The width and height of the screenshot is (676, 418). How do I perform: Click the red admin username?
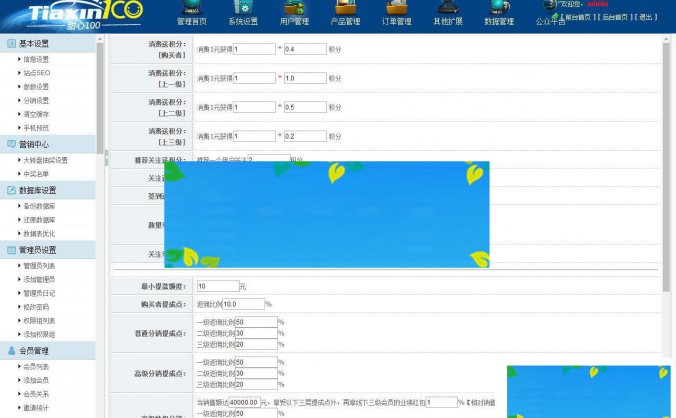(x=598, y=4)
